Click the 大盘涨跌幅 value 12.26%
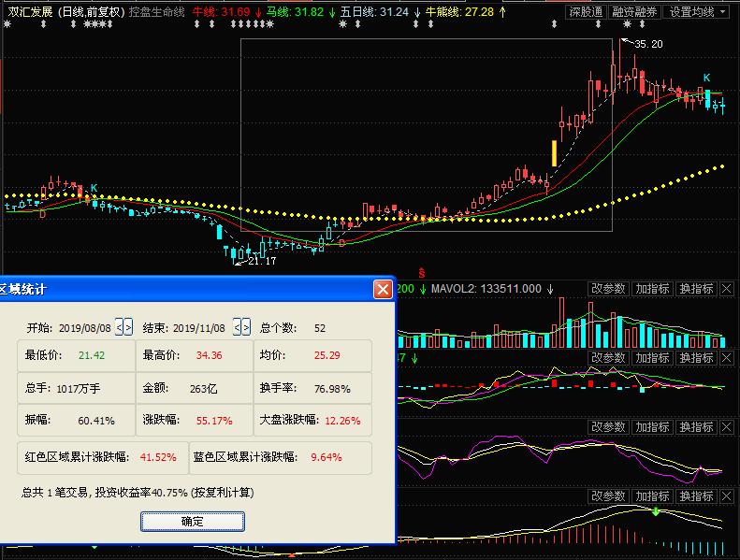Image resolution: width=740 pixels, height=560 pixels. (x=342, y=421)
